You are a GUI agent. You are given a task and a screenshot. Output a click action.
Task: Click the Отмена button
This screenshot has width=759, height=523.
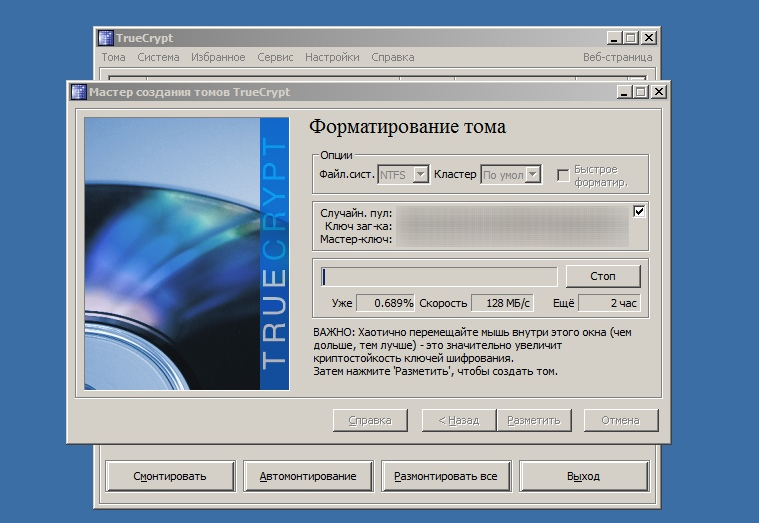(621, 420)
